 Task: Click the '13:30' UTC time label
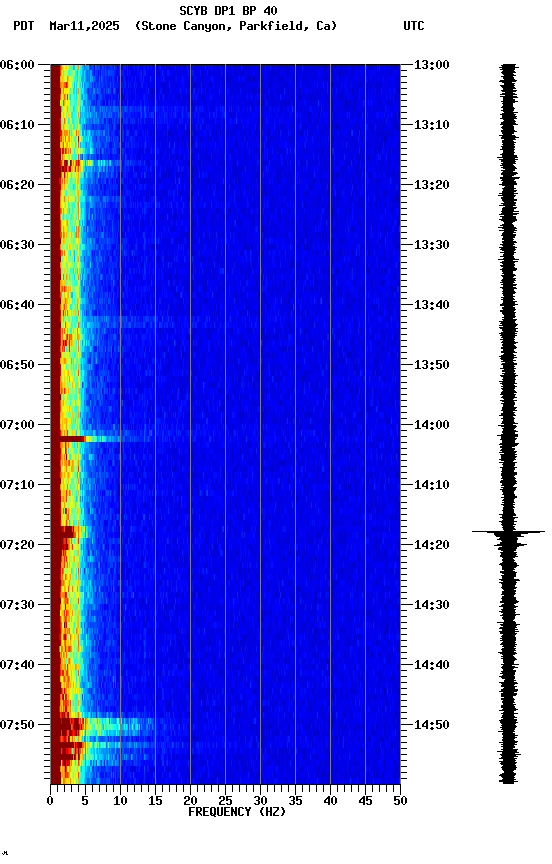pyautogui.click(x=432, y=245)
